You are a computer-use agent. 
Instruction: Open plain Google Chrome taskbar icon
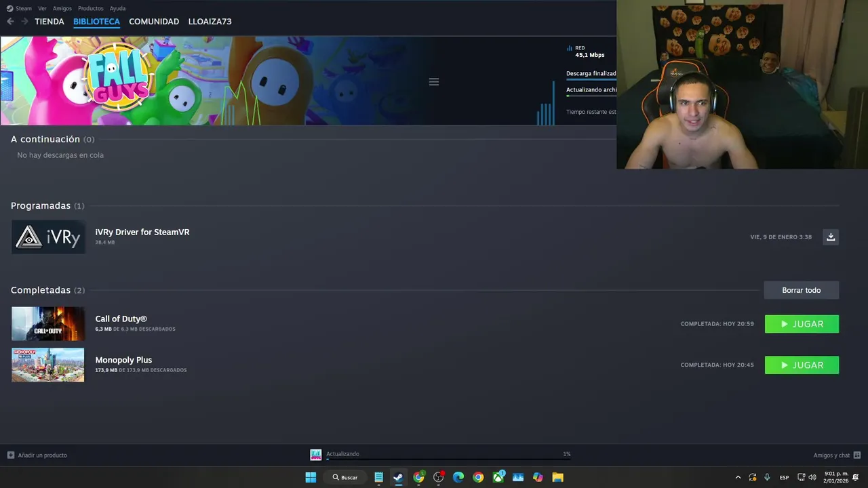point(478,477)
